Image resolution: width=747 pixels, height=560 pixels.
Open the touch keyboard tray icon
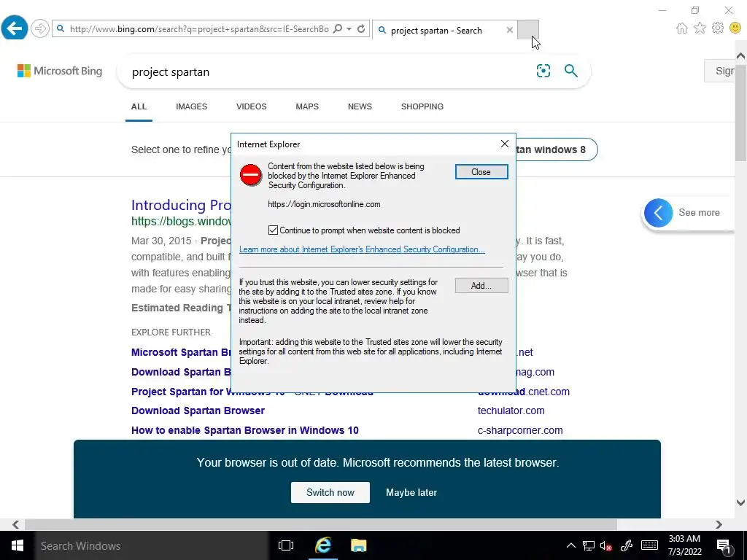click(x=649, y=545)
